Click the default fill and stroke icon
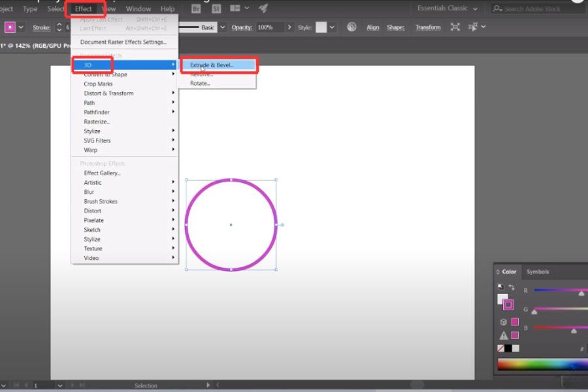This screenshot has height=392, width=588. (x=500, y=287)
